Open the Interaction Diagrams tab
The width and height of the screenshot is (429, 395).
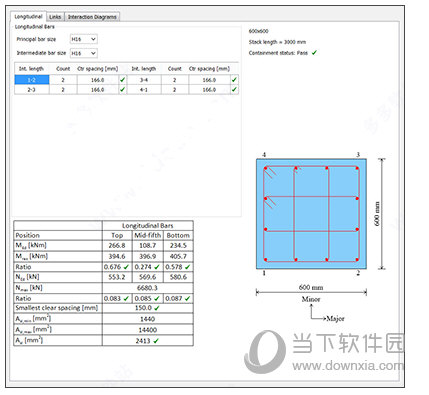point(92,17)
